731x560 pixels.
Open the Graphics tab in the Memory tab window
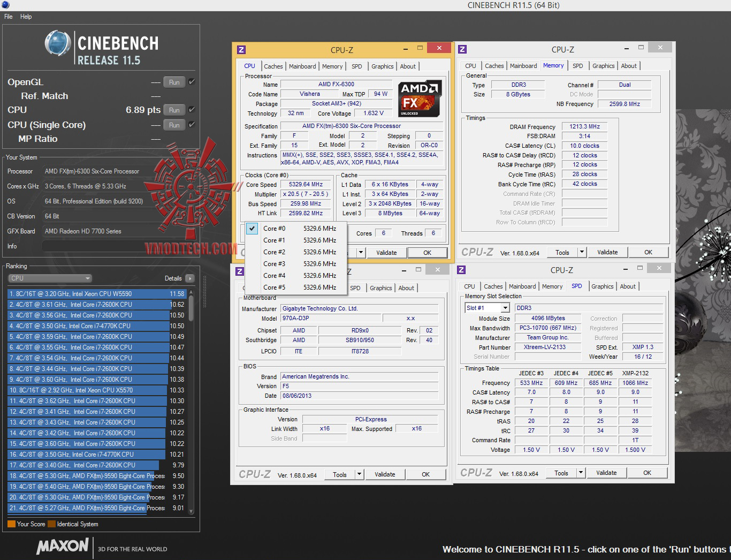pos(604,66)
